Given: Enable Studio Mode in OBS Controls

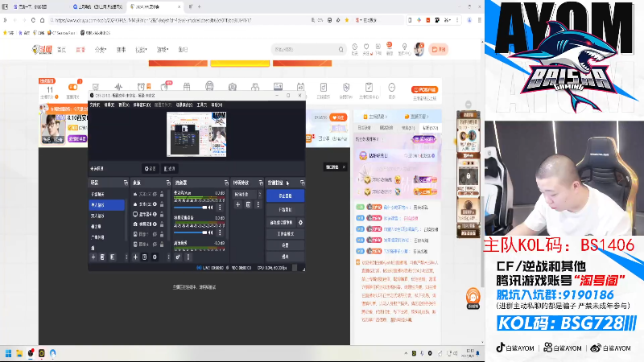Looking at the screenshot, I should pyautogui.click(x=286, y=234).
